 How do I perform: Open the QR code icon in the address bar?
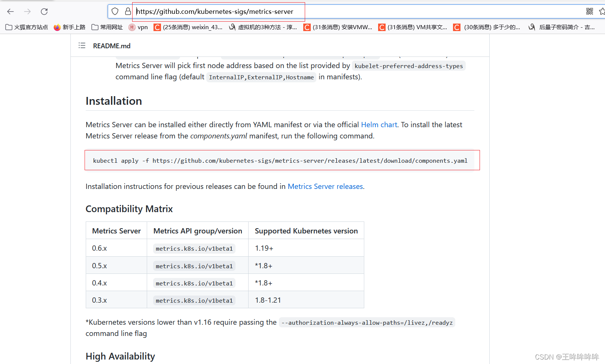[590, 12]
